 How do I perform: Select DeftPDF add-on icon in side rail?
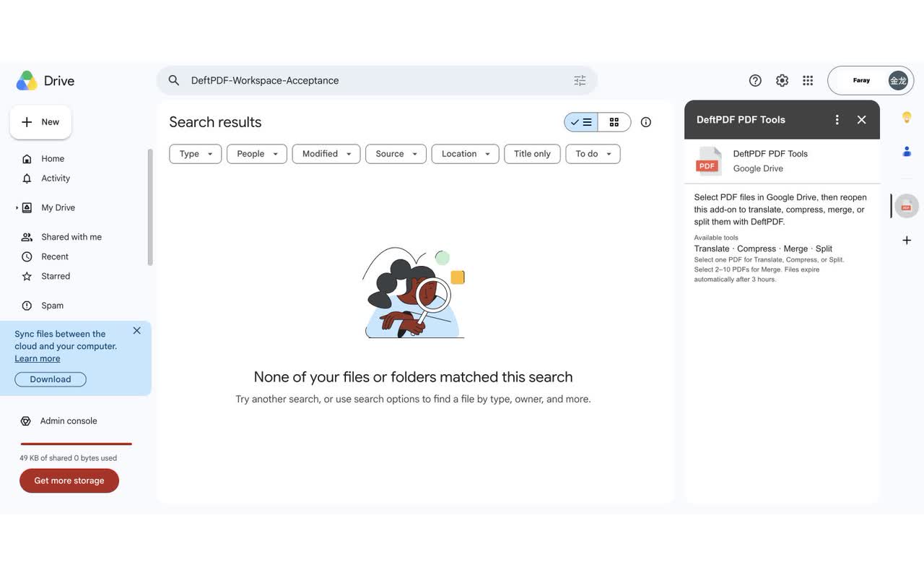[907, 207]
